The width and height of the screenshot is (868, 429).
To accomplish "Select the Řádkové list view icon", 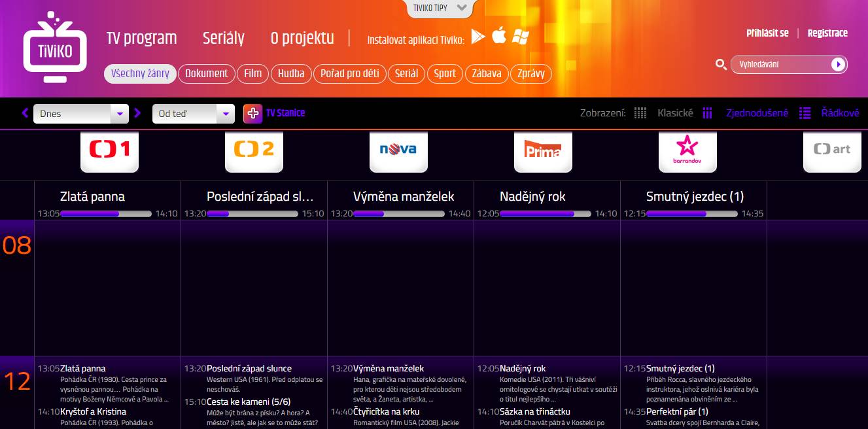I will pos(805,113).
